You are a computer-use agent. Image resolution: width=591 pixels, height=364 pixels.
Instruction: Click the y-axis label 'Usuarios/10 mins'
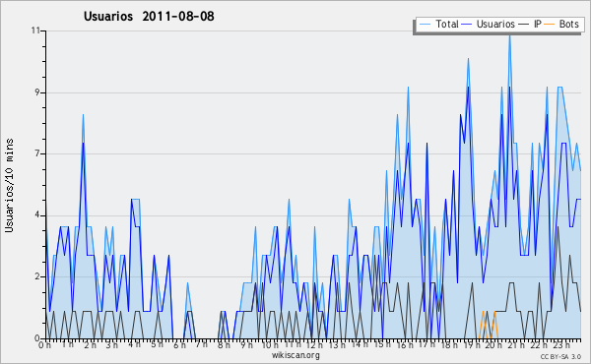9,185
